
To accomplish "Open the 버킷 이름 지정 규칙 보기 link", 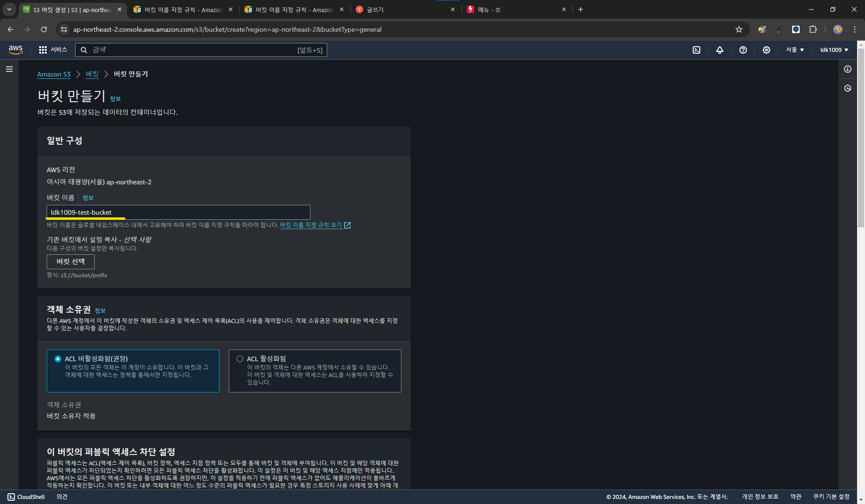I will pos(311,225).
